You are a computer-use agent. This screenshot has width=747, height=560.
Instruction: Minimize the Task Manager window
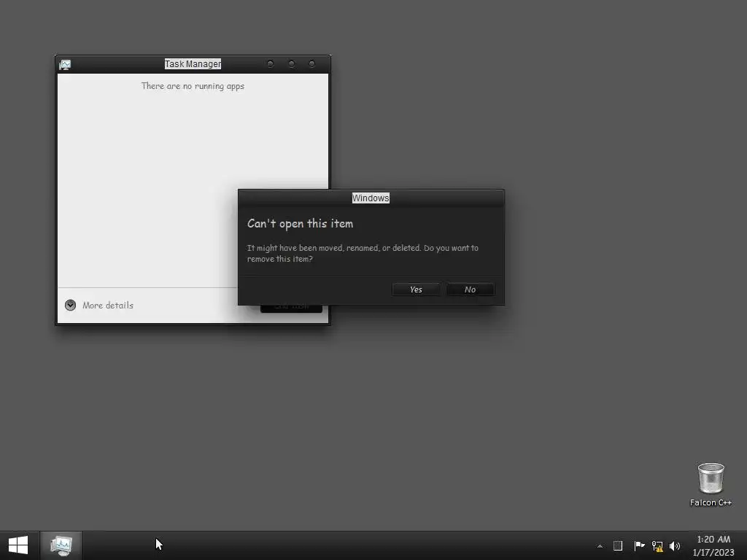click(x=270, y=64)
